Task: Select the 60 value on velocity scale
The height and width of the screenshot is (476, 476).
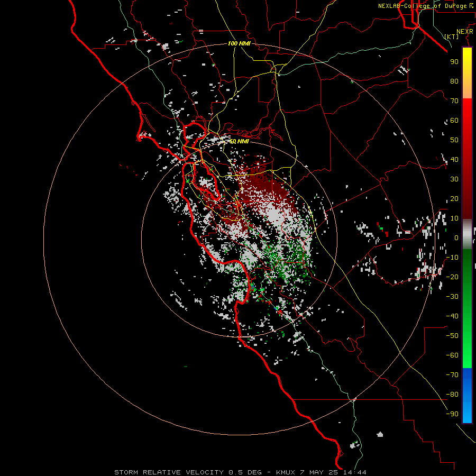Action: point(454,120)
